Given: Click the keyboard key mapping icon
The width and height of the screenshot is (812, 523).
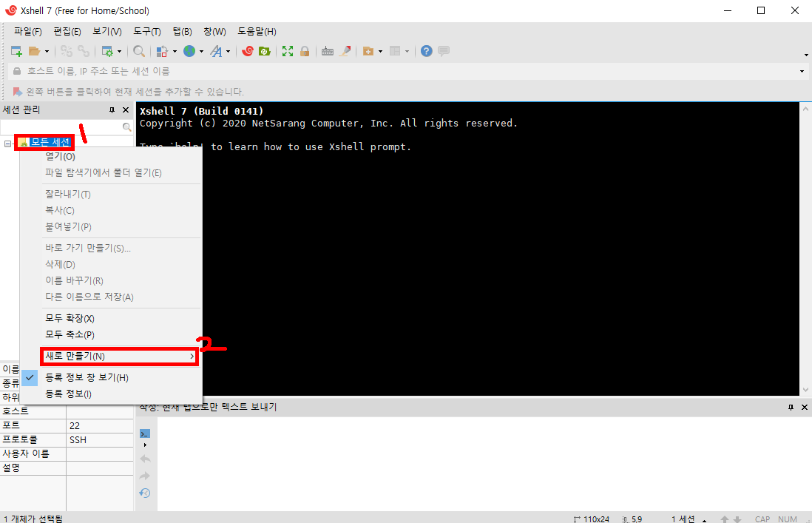Looking at the screenshot, I should [x=328, y=51].
